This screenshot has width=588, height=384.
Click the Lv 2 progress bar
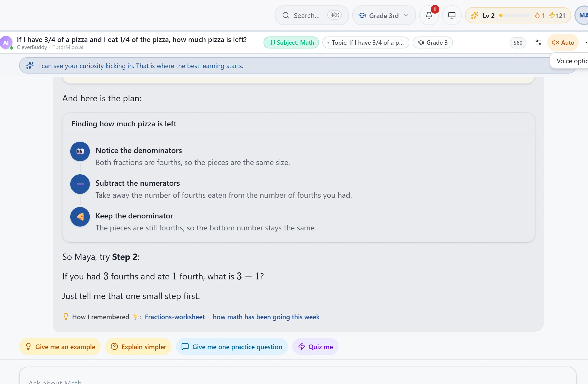click(514, 16)
